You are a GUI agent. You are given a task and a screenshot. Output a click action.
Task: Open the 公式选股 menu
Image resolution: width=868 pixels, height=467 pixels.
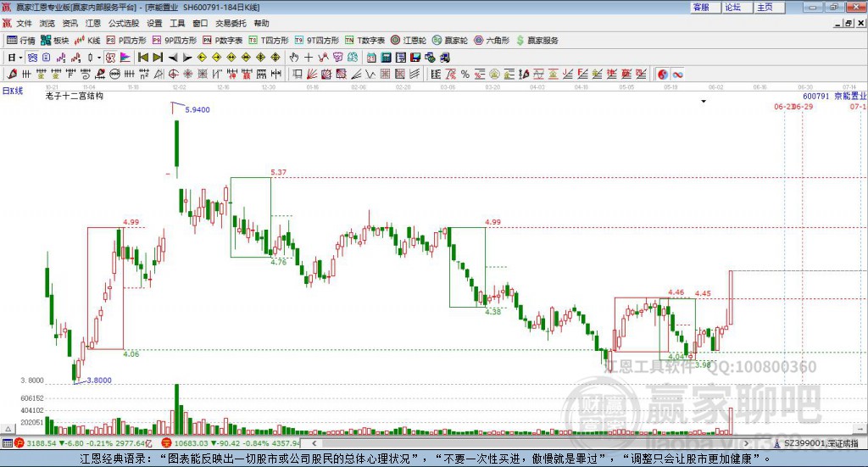(x=124, y=23)
